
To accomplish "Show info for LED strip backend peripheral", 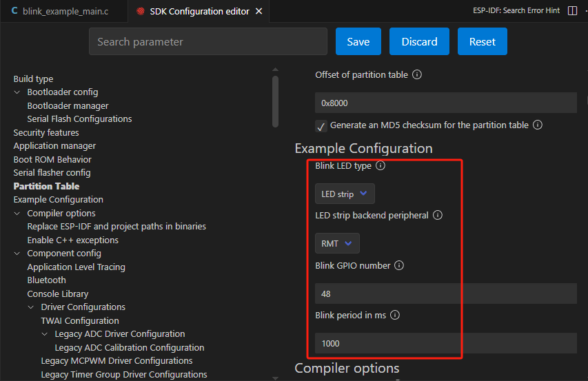I will click(437, 215).
